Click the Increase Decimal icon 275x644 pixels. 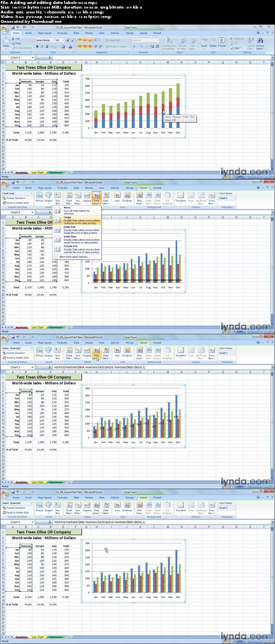(152, 46)
